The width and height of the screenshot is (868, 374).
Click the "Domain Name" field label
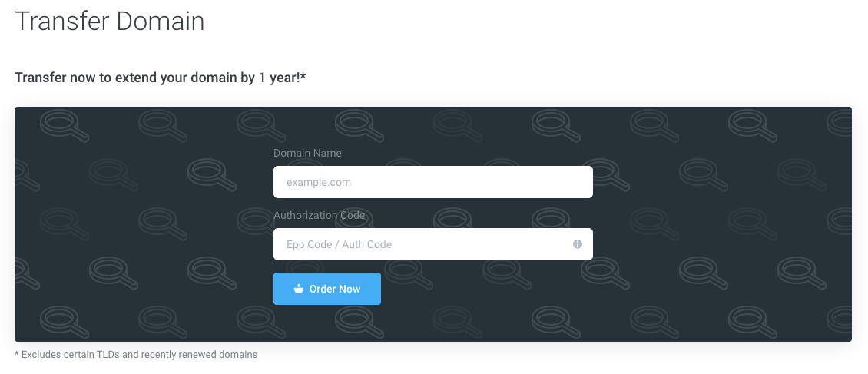tap(307, 153)
